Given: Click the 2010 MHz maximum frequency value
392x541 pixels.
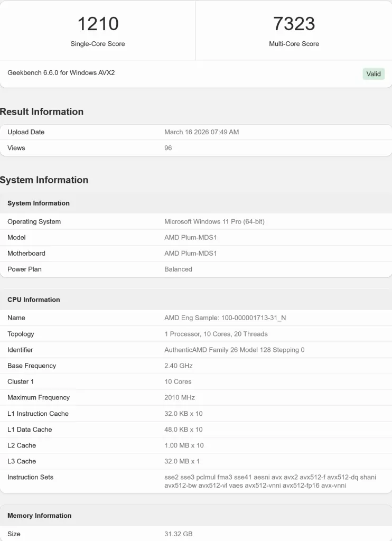Looking at the screenshot, I should point(179,397).
